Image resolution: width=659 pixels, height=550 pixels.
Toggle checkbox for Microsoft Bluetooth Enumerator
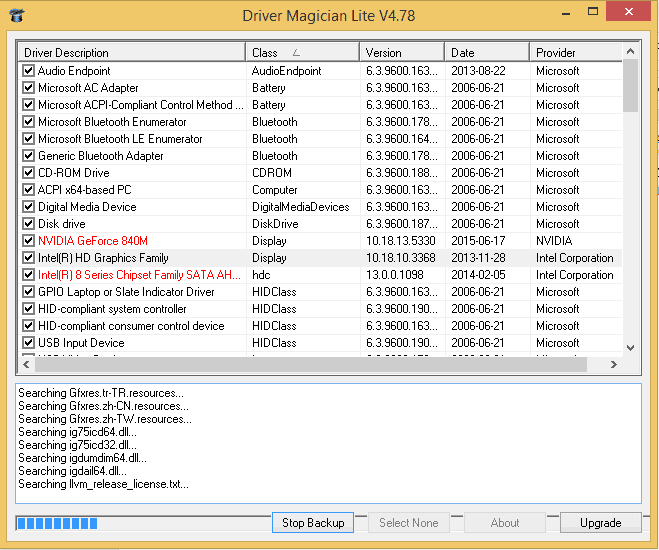(x=28, y=121)
